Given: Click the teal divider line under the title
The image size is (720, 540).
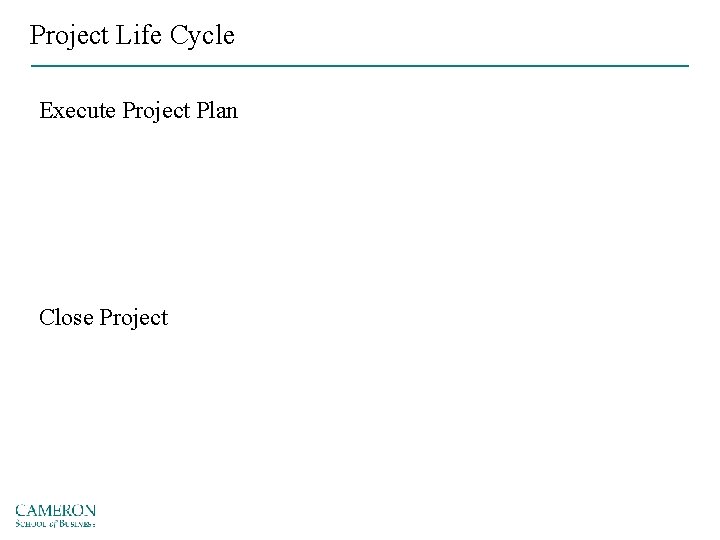Looking at the screenshot, I should [x=360, y=66].
